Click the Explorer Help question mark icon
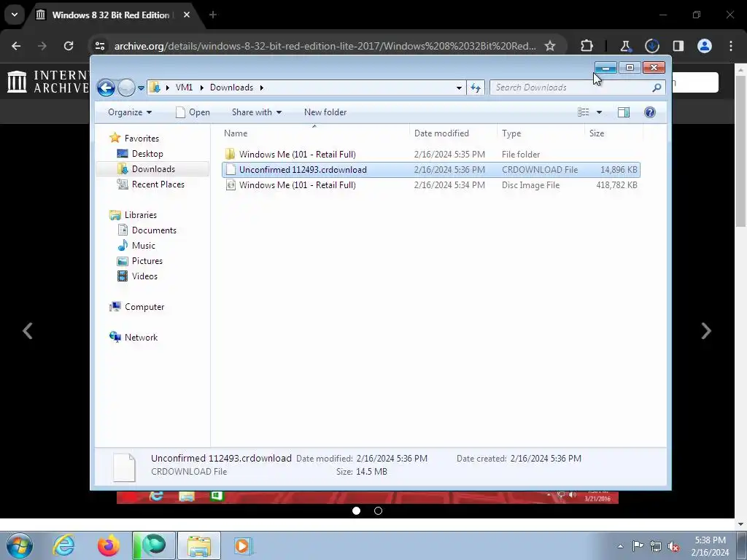The image size is (747, 560). point(650,112)
